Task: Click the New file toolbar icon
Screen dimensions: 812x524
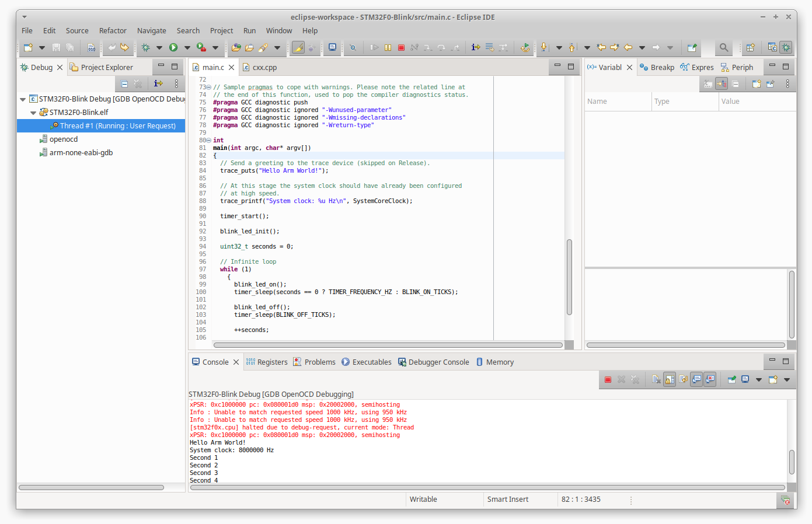Action: pyautogui.click(x=28, y=47)
